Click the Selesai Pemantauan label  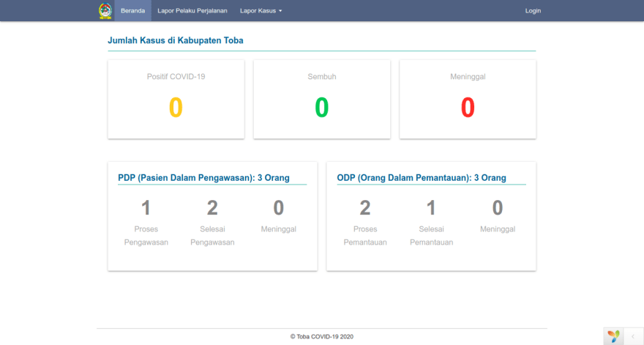coord(431,236)
